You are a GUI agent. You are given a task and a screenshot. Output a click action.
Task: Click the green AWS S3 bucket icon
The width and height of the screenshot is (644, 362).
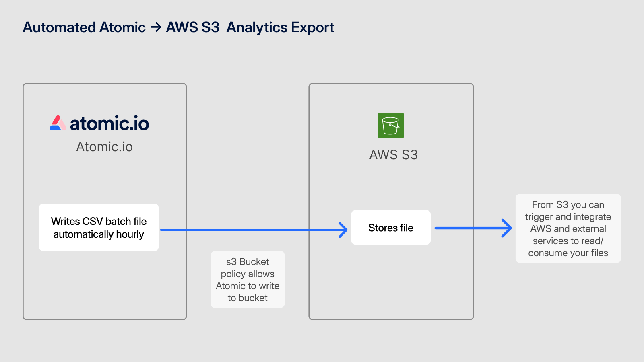pos(390,125)
